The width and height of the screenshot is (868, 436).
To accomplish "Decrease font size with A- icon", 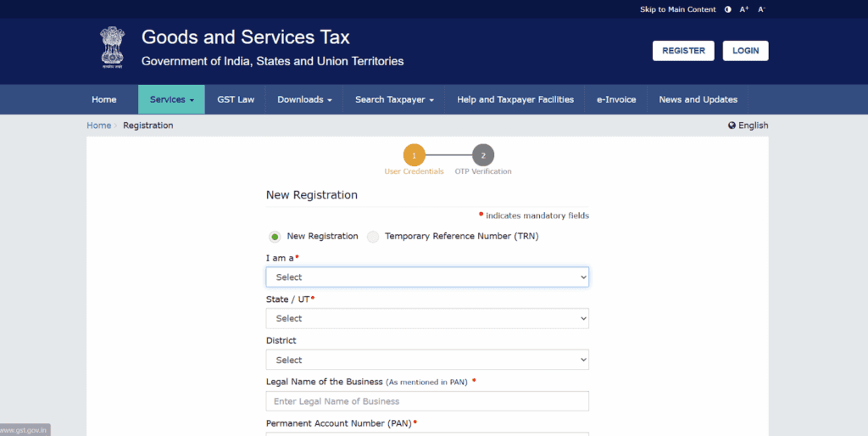I will pyautogui.click(x=762, y=9).
